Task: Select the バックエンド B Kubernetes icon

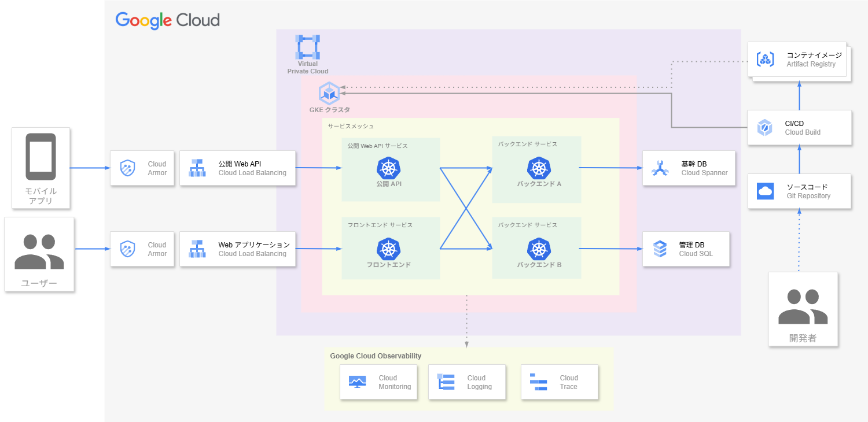Action: [539, 249]
